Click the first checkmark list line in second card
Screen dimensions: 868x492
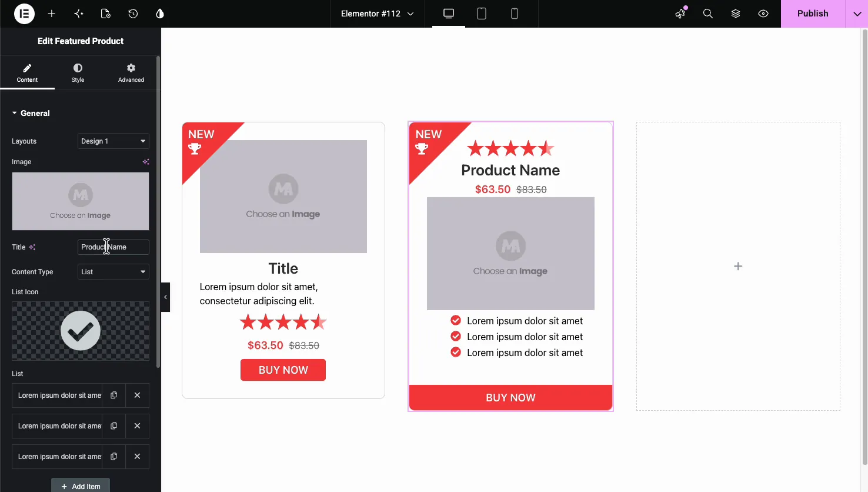pyautogui.click(x=516, y=321)
